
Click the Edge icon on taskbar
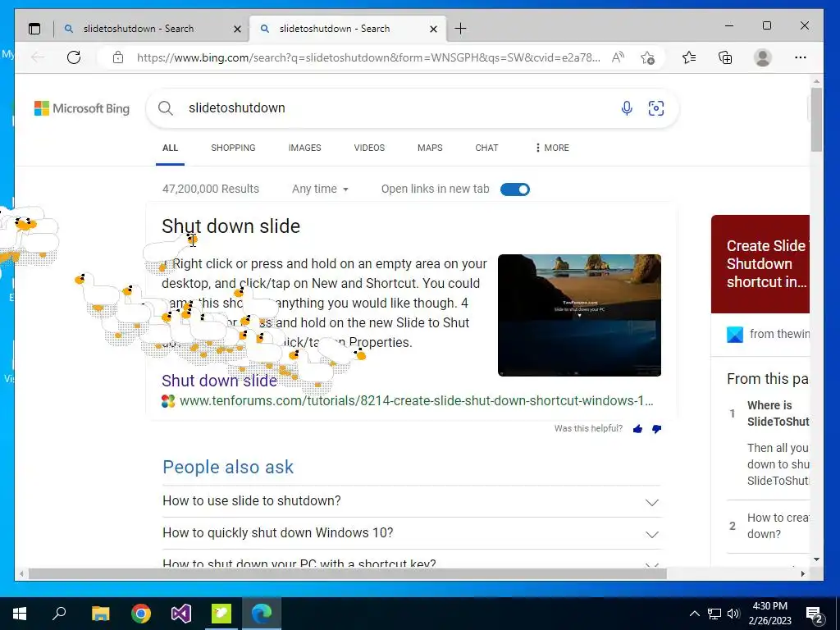(x=262, y=614)
